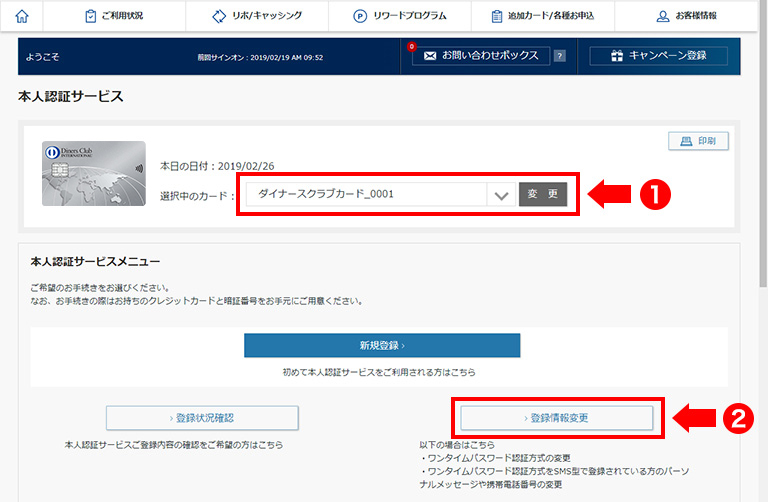Open 登録状況確認 to check registration
This screenshot has width=768, height=502.
[202, 417]
